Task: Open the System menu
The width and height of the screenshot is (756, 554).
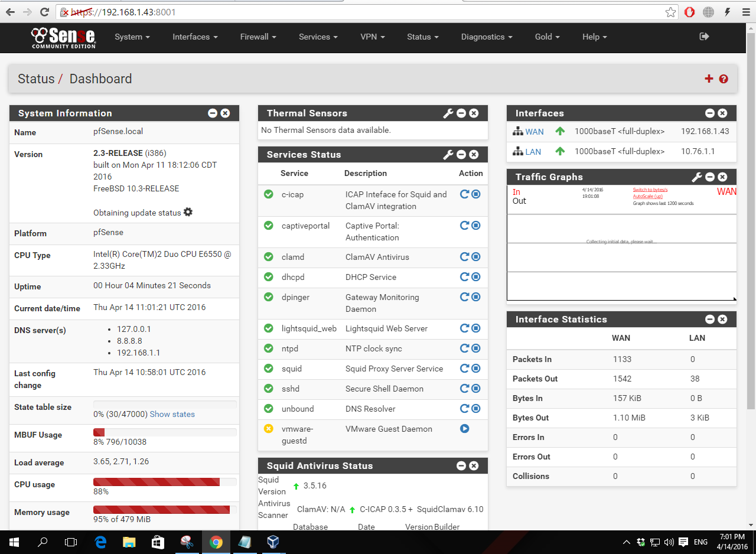Action: click(x=132, y=37)
